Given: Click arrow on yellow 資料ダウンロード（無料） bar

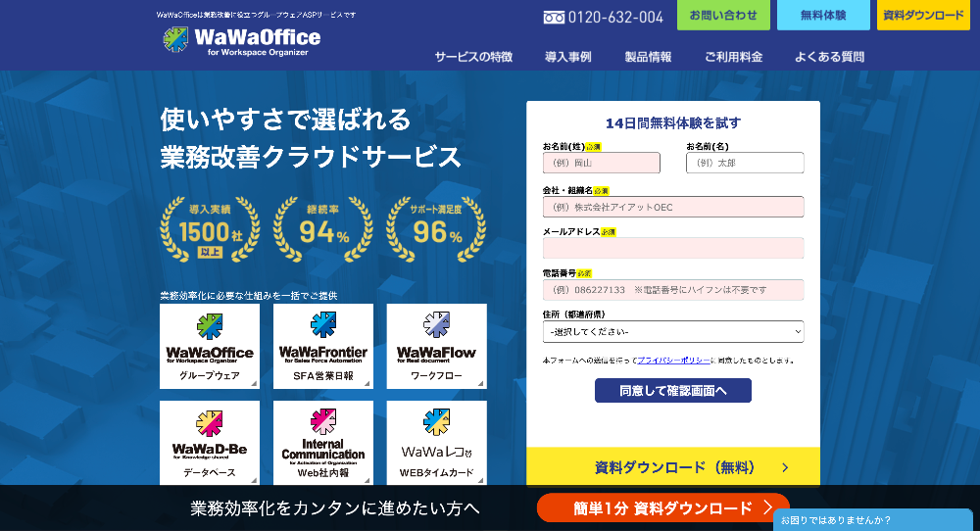Looking at the screenshot, I should pyautogui.click(x=785, y=467).
